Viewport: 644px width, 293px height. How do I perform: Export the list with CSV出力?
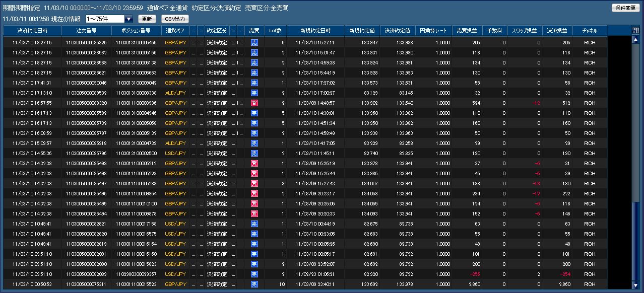(x=175, y=19)
